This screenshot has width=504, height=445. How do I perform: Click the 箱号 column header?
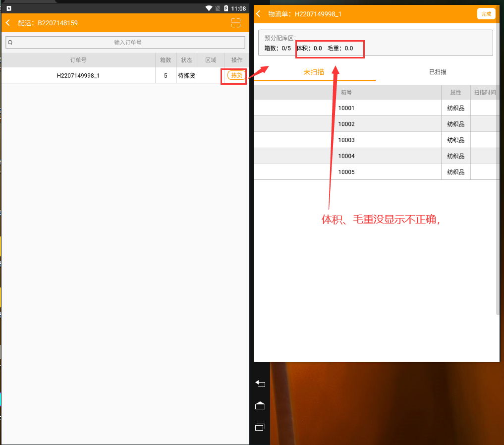coord(346,93)
